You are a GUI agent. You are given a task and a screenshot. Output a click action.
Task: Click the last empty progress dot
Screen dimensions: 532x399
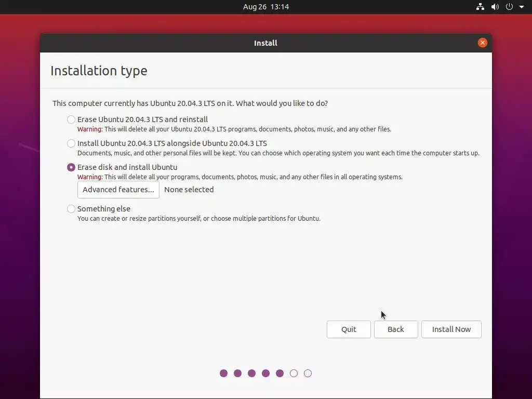tap(308, 374)
